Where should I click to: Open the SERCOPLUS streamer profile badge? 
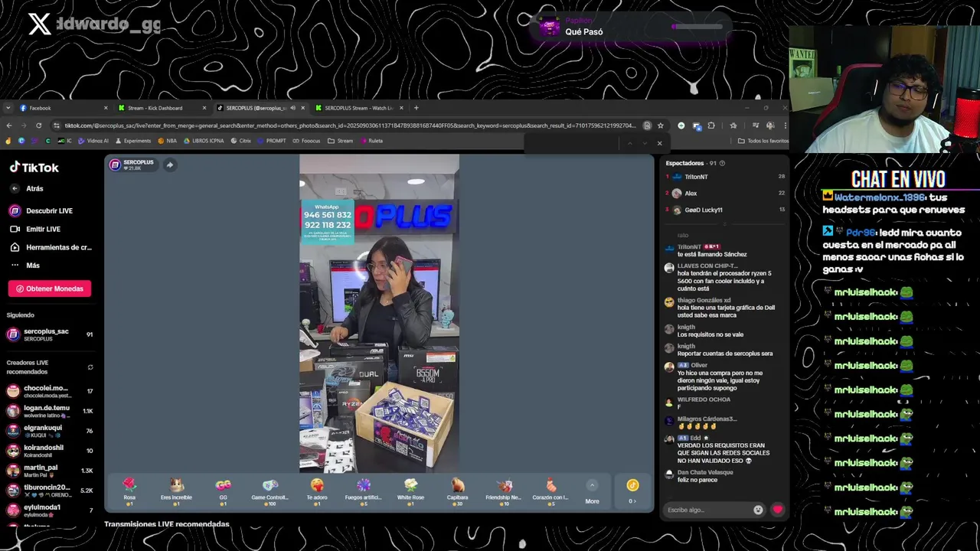(x=132, y=165)
